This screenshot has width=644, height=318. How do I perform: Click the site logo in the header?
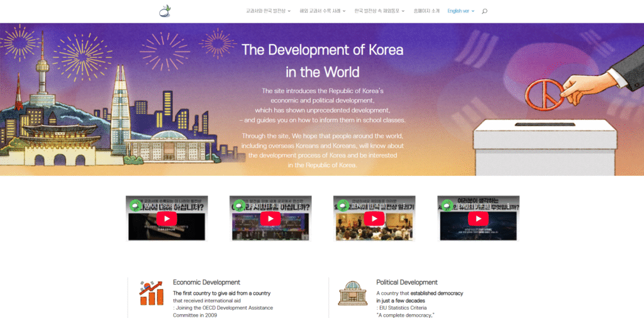(x=165, y=11)
